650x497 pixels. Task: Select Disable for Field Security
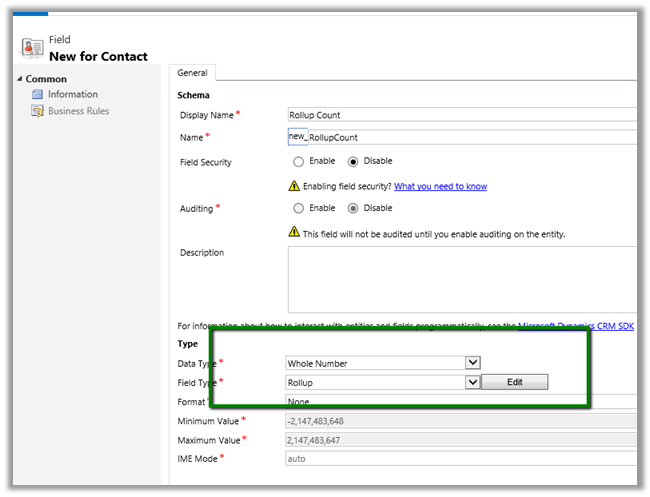pyautogui.click(x=353, y=161)
